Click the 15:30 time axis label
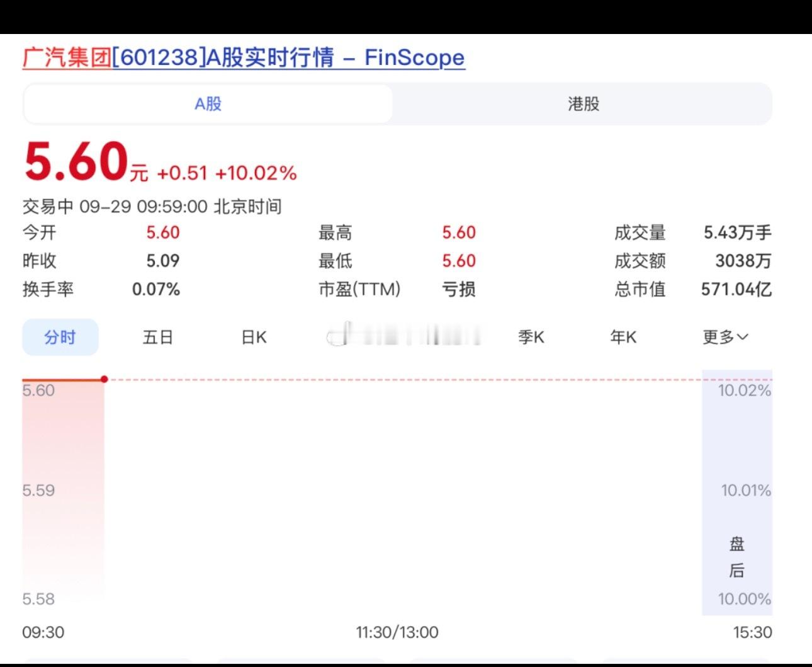This screenshot has height=667, width=812. tap(753, 632)
